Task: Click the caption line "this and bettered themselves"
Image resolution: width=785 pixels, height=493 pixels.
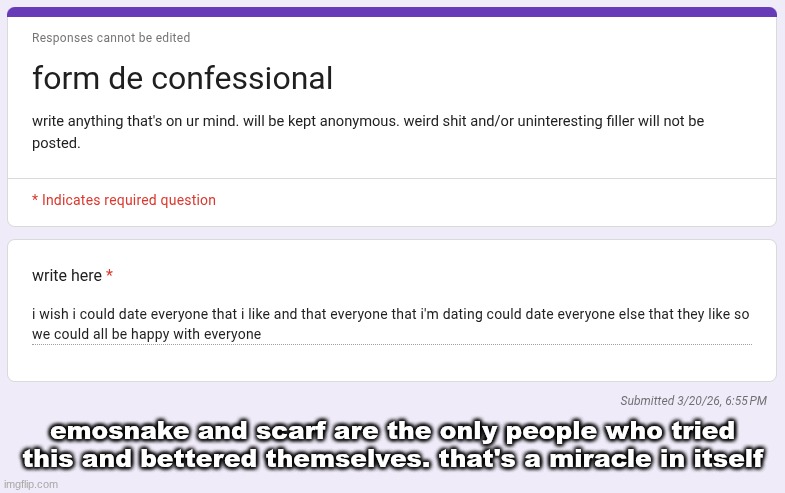Action: [392, 459]
